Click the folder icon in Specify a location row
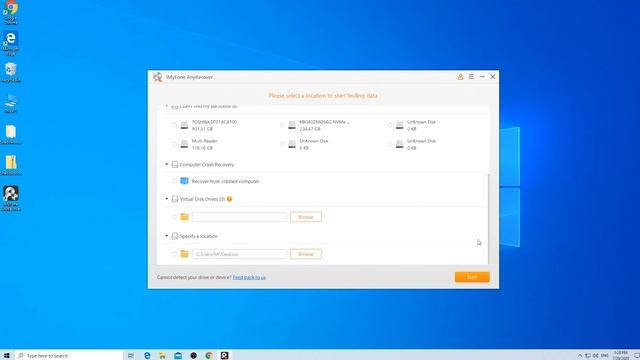 (x=184, y=254)
